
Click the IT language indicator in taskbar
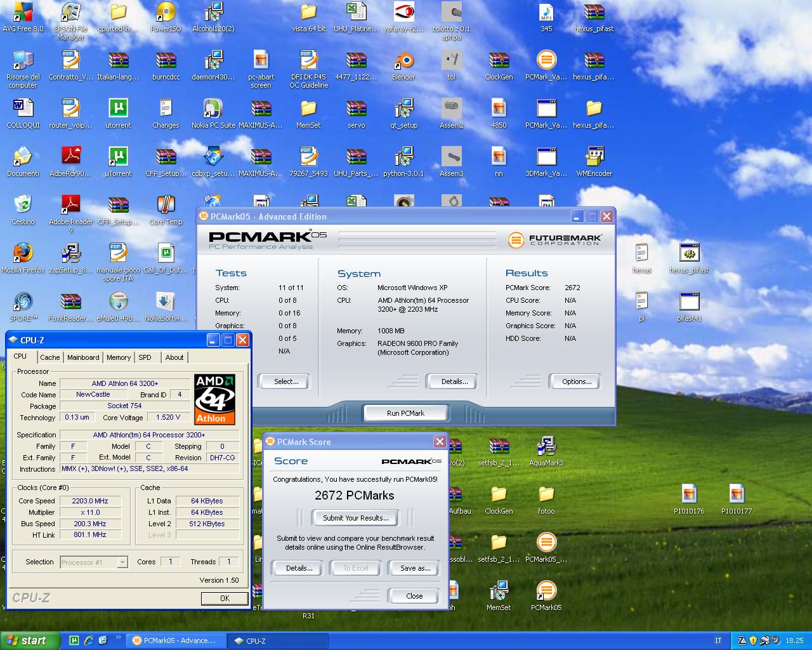[x=718, y=640]
